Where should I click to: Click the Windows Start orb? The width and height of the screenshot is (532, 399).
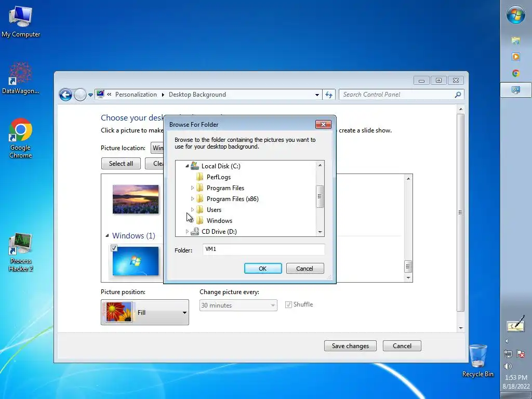pyautogui.click(x=516, y=15)
